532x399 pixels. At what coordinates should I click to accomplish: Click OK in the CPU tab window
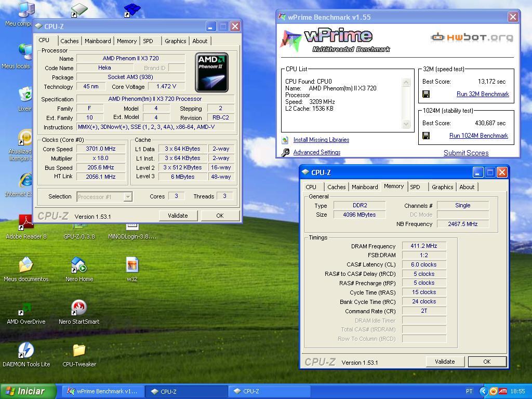point(220,216)
